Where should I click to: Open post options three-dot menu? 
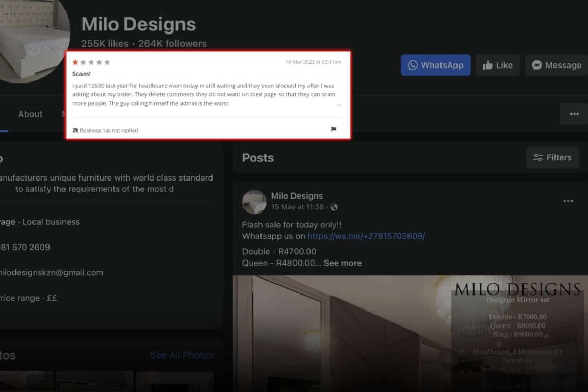click(x=568, y=201)
